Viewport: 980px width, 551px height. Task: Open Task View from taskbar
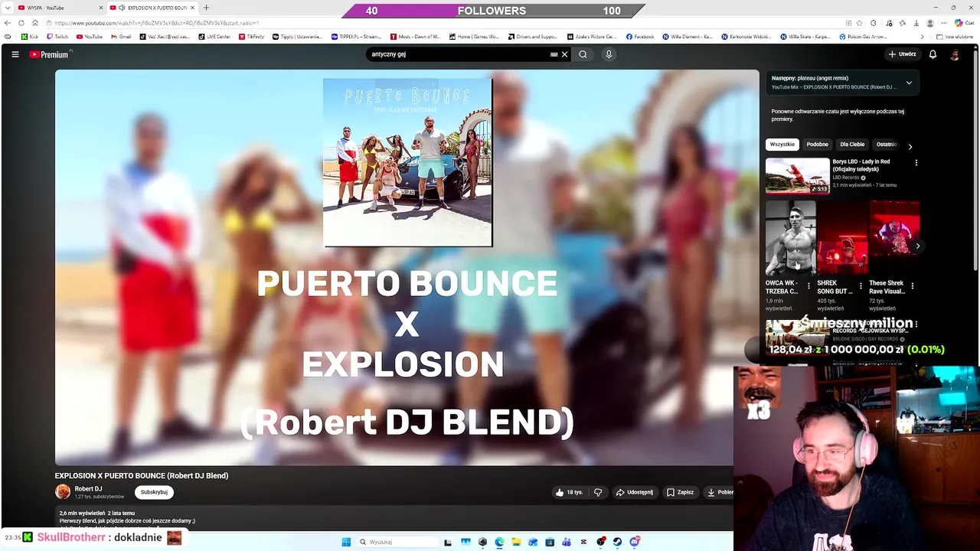448,542
